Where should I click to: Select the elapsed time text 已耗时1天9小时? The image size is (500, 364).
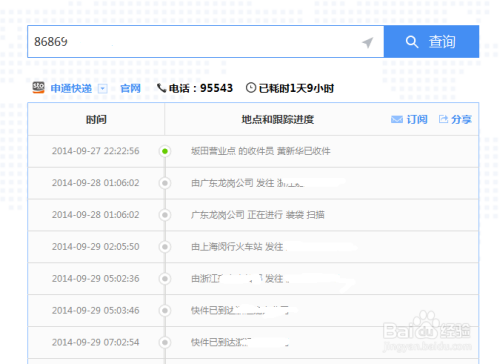[x=296, y=88]
